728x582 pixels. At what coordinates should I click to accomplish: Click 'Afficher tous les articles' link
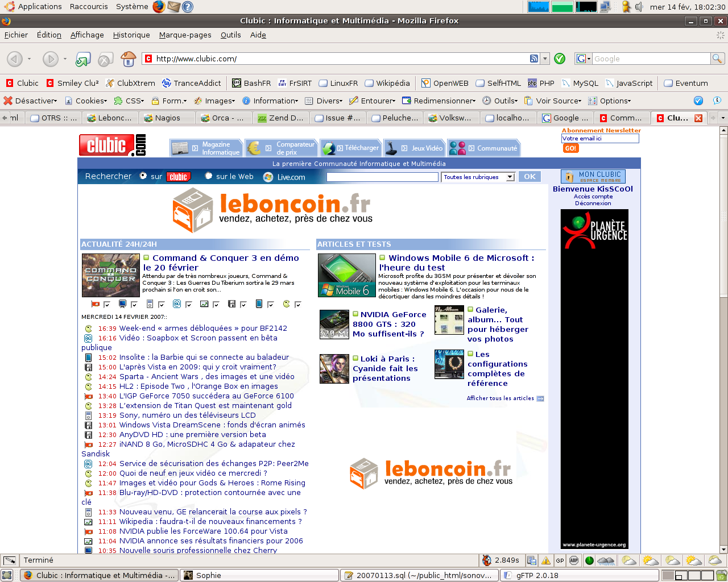pyautogui.click(x=505, y=398)
